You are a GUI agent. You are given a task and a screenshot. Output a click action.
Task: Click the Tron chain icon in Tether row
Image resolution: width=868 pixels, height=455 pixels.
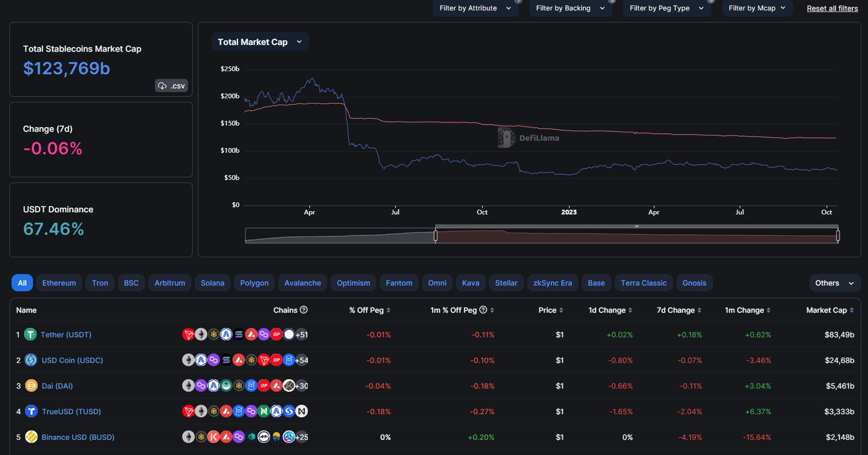[188, 335]
